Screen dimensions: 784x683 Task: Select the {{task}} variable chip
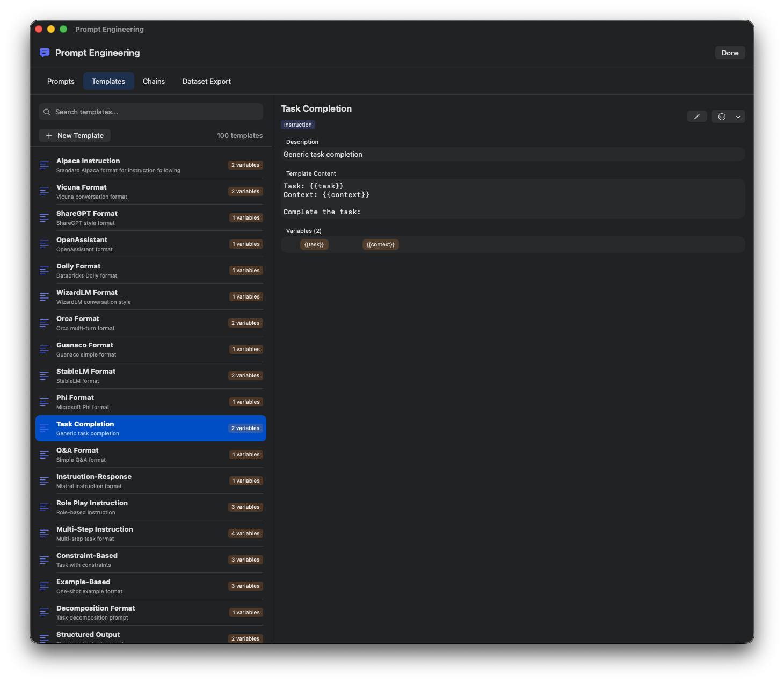tap(314, 245)
